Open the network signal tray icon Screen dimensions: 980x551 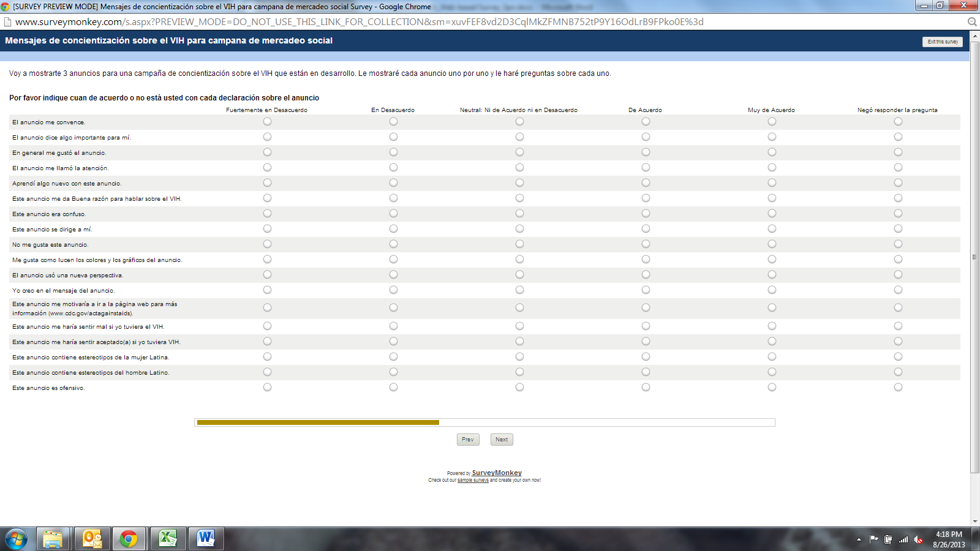[x=903, y=539]
